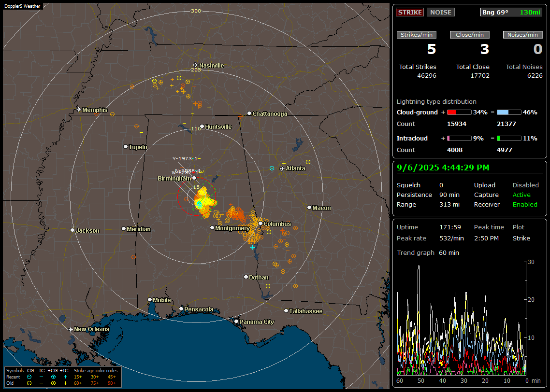550x392 pixels.
Task: Click the Peak time value 2:50 PM
Action: click(x=486, y=238)
